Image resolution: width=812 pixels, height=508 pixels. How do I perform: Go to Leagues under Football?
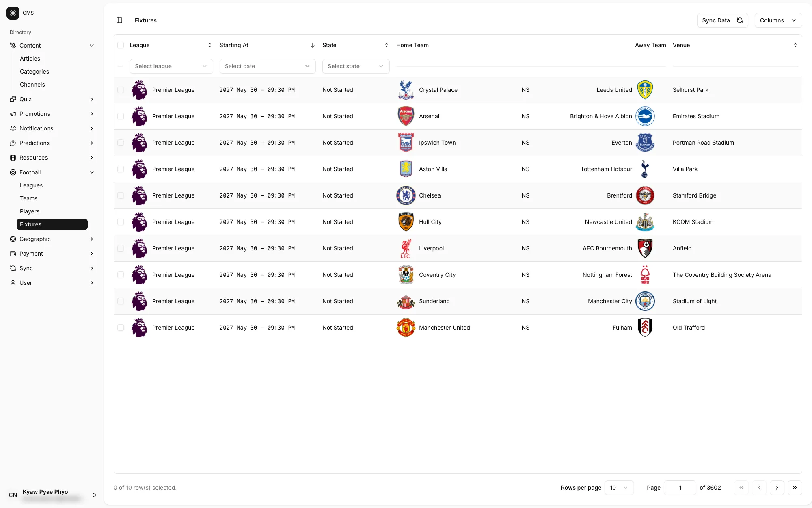[52, 185]
